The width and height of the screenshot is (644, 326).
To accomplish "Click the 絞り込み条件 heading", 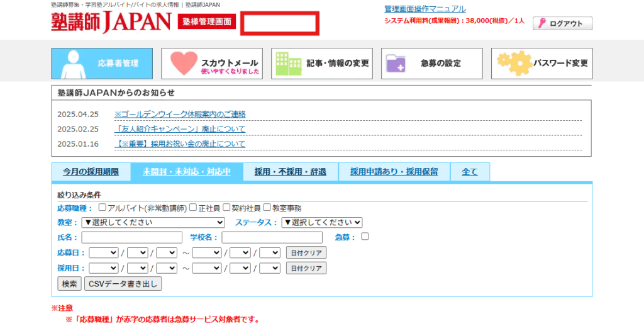I will click(x=79, y=195).
